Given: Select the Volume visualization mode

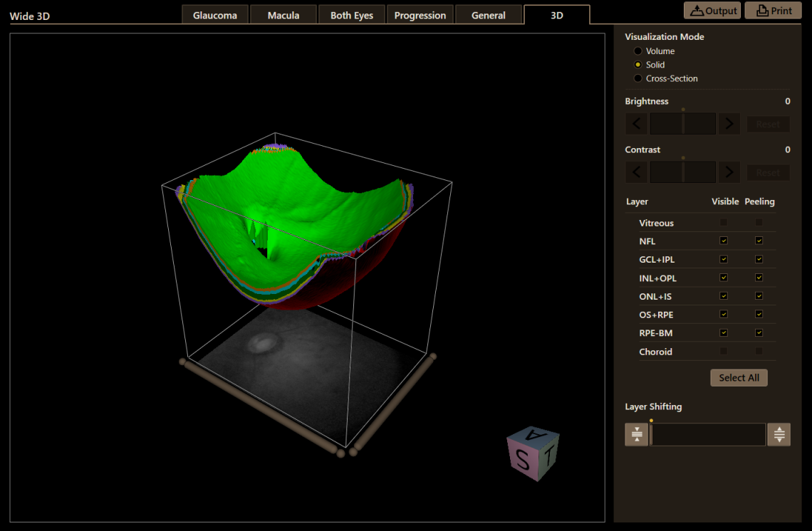Looking at the screenshot, I should click(x=638, y=51).
